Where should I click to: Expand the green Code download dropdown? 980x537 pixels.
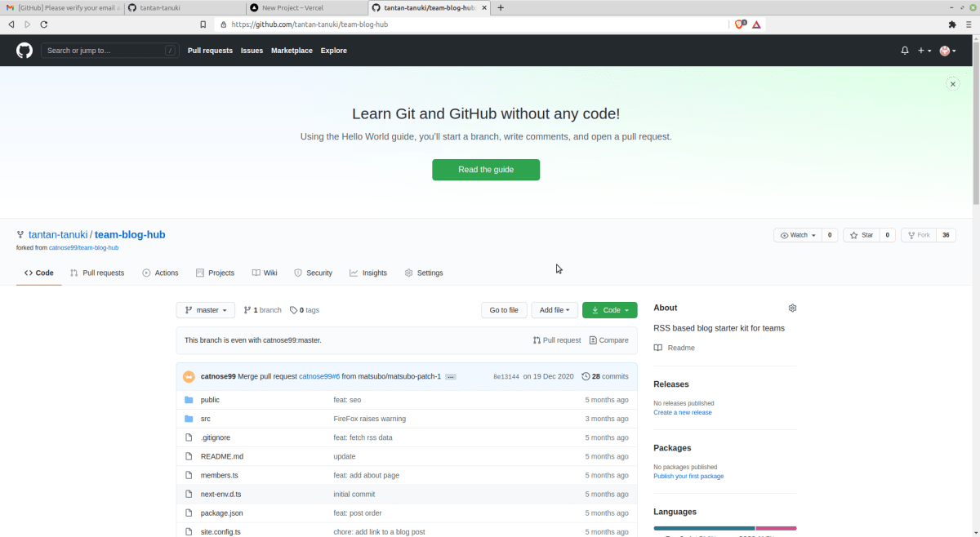pos(610,310)
